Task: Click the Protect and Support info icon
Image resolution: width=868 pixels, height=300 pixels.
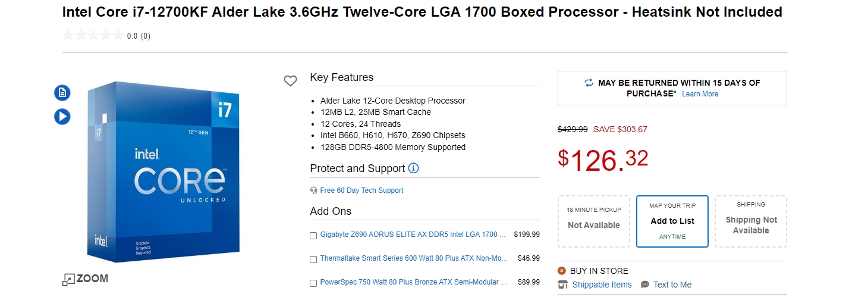Action: (414, 168)
